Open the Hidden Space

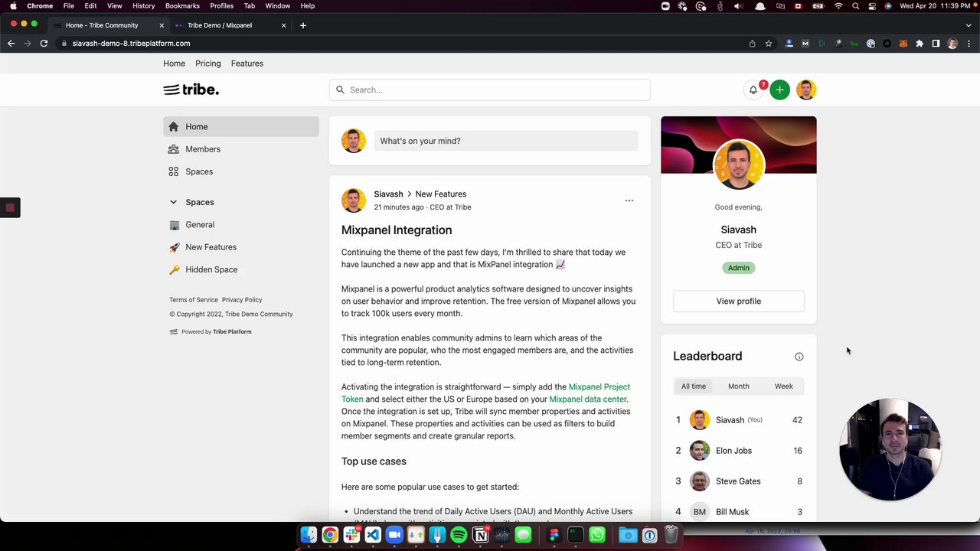point(241,269)
